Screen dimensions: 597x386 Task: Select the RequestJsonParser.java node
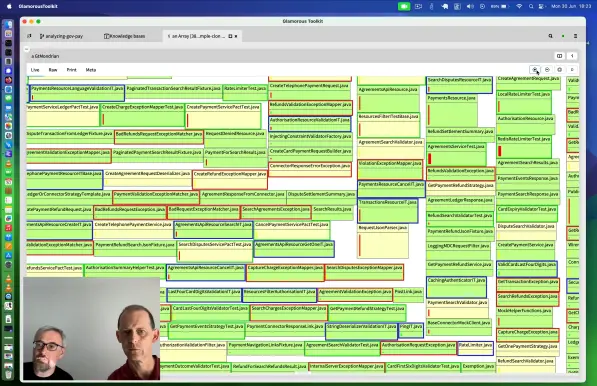383,241
